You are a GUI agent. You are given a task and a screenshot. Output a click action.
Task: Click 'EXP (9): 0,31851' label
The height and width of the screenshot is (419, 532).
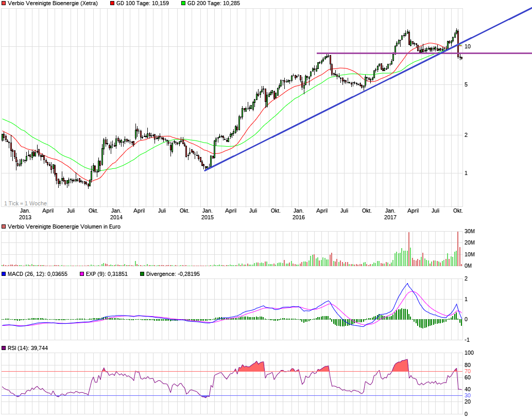point(107,274)
